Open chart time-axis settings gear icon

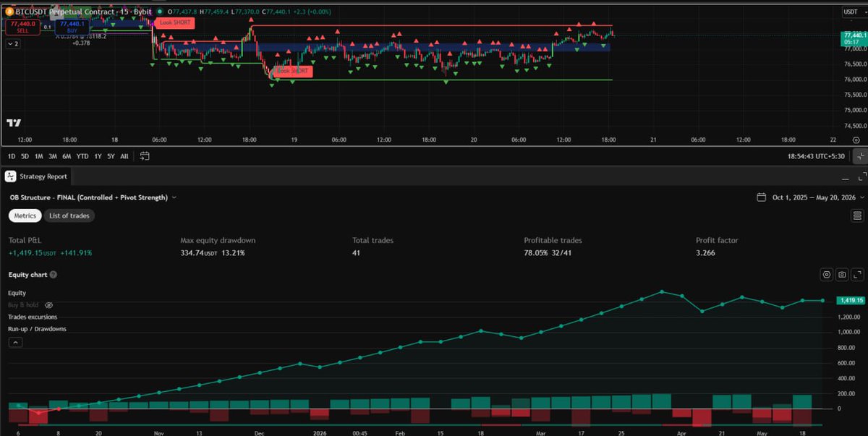tap(856, 140)
